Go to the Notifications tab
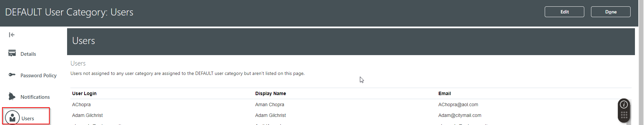 click(x=35, y=97)
